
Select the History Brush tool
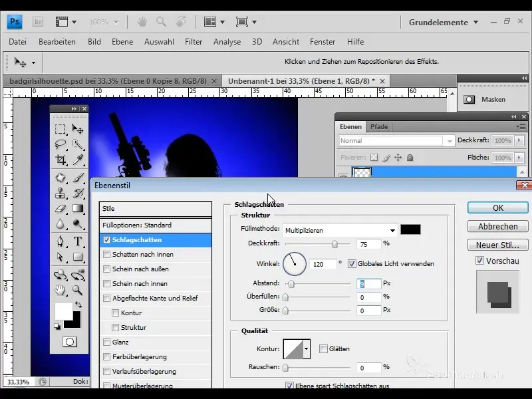pyautogui.click(x=78, y=193)
